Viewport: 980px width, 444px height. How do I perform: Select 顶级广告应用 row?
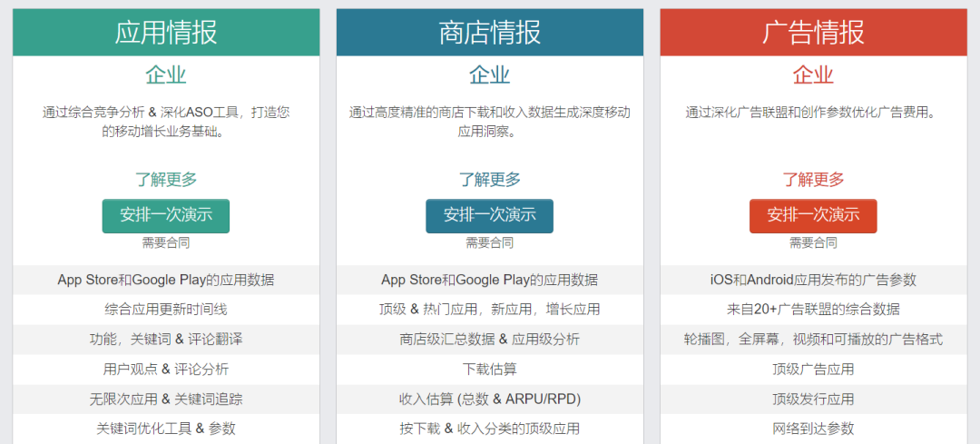(x=814, y=370)
